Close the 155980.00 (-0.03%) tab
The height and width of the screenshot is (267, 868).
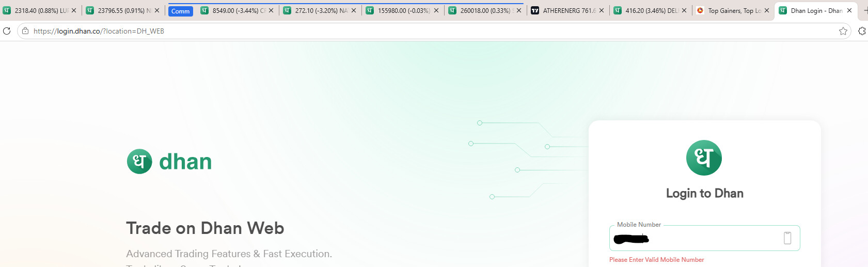tap(436, 10)
